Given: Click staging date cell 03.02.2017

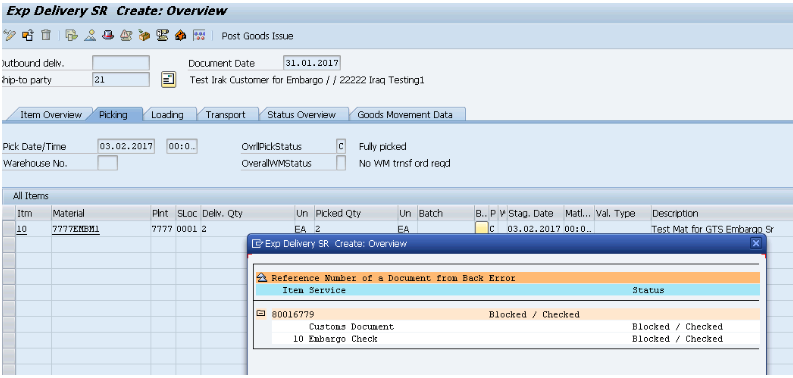Looking at the screenshot, I should pos(535,229).
